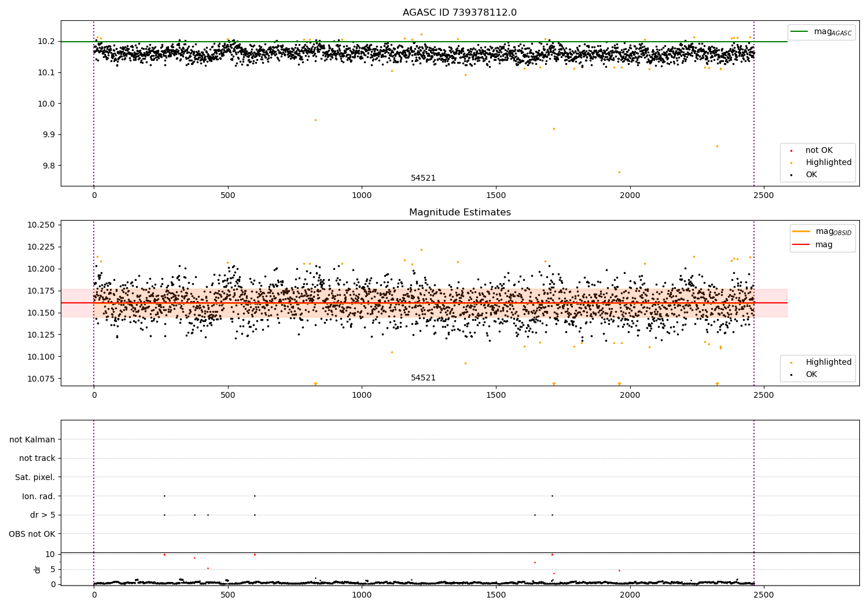The width and height of the screenshot is (868, 608).
Task: Click the 1000 x-tick under middle plot
Action: pos(362,395)
